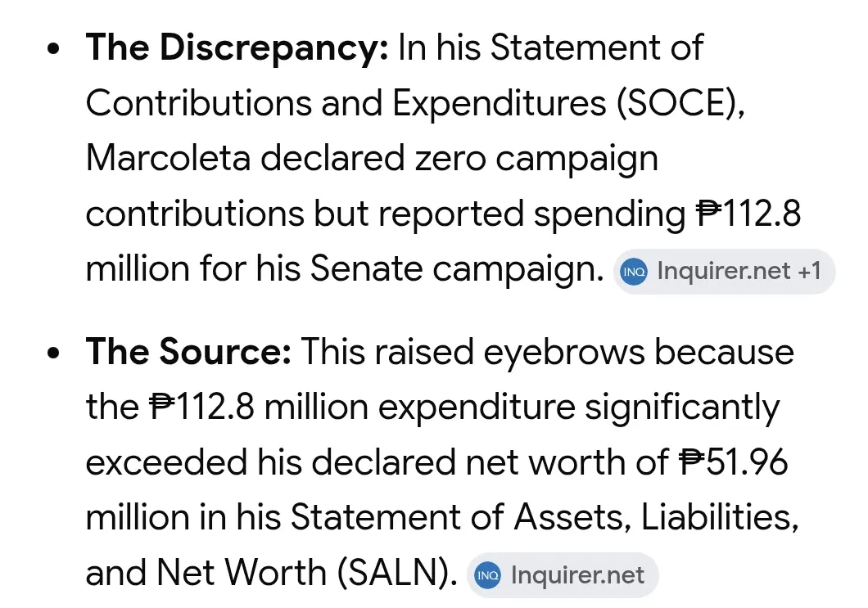Viewport: 868px width, 608px height.
Task: Expand the +1 additional sources indicator
Action: (809, 272)
